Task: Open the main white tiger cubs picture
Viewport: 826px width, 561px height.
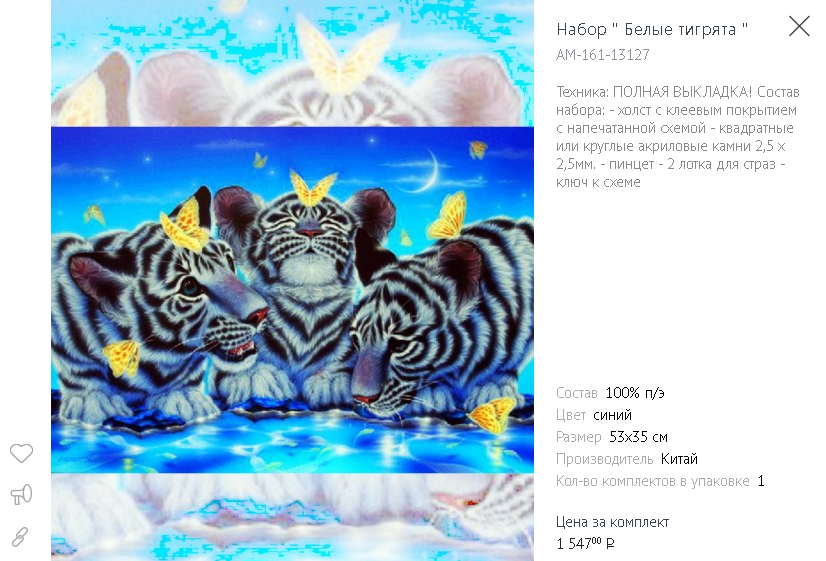Action: click(x=292, y=300)
